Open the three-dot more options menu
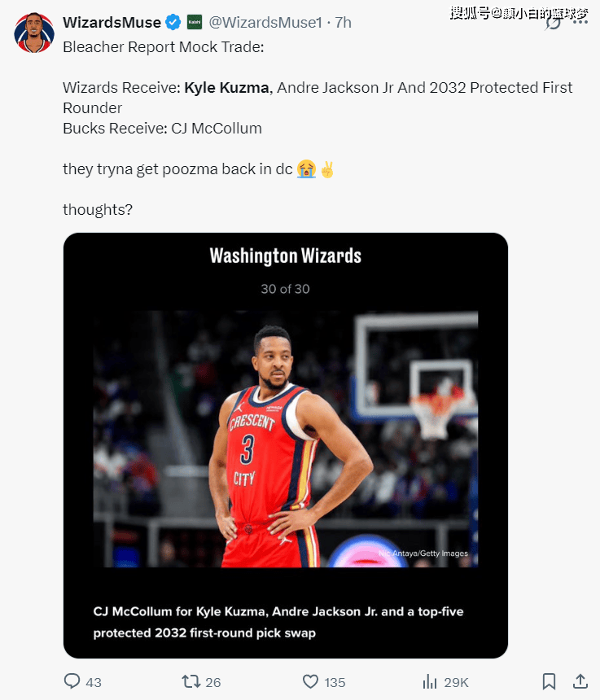The height and width of the screenshot is (700, 600). coord(580,22)
